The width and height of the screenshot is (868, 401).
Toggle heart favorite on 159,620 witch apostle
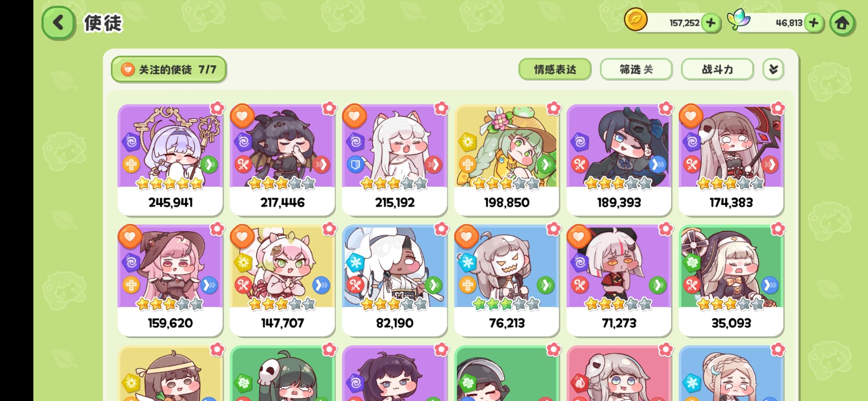tap(130, 237)
